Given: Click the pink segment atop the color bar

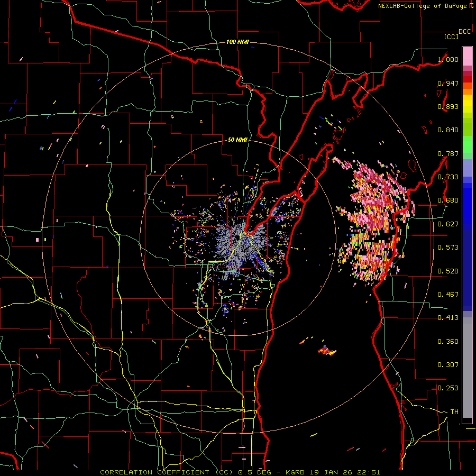Looking at the screenshot, I should [467, 56].
